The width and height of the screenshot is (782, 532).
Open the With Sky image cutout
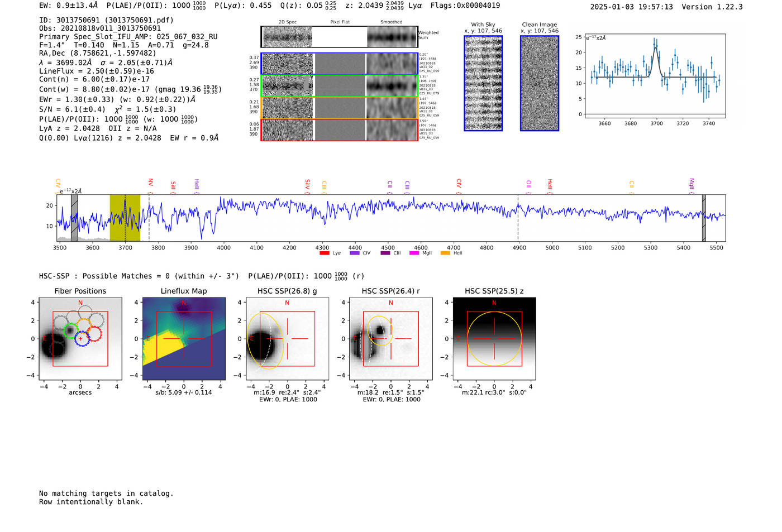(x=483, y=83)
